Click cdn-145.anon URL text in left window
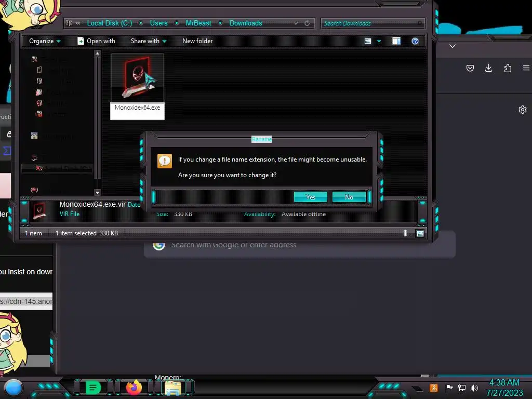Image resolution: width=532 pixels, height=399 pixels. click(x=26, y=301)
